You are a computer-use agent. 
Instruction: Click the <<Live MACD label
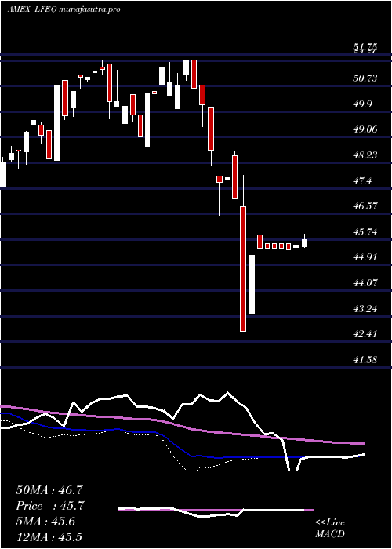[330, 529]
